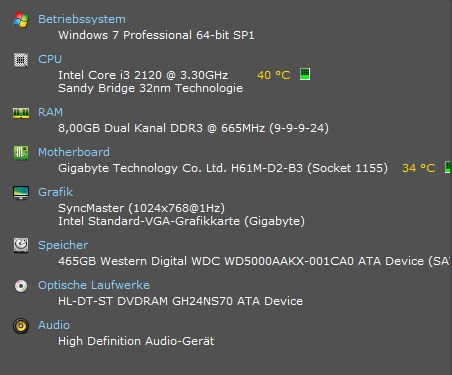Click the green Motherboard circuit icon
452x375 pixels.
(x=21, y=153)
